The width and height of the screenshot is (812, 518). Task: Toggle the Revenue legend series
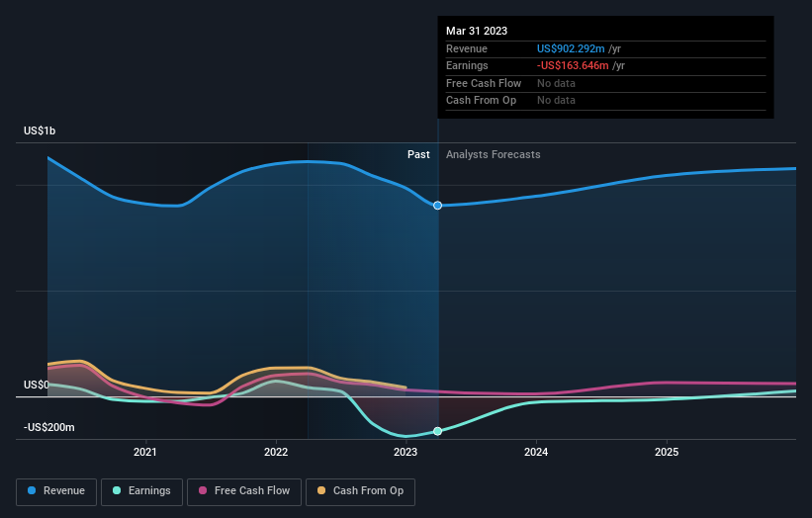[x=56, y=491]
